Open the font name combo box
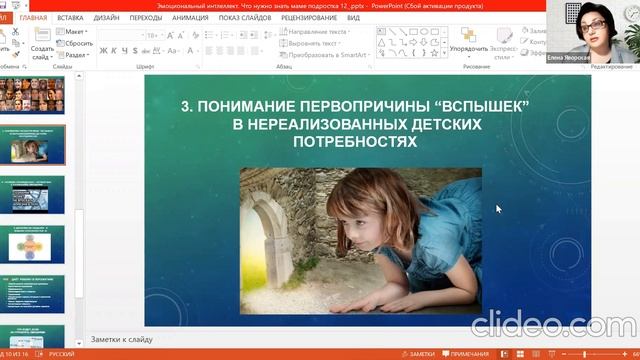The width and height of the screenshot is (640, 360). pyautogui.click(x=122, y=36)
